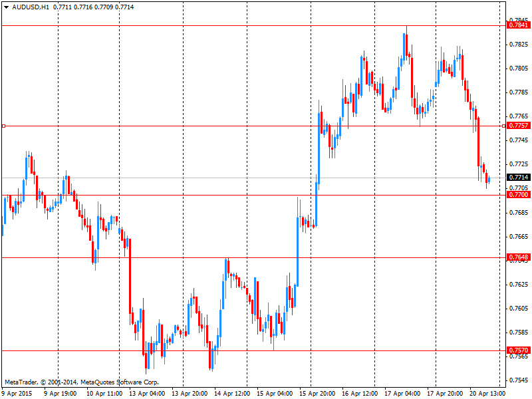Image resolution: width=532 pixels, height=399 pixels.
Task: Select the 0.7757 horizontal line price label
Action: pos(519,126)
